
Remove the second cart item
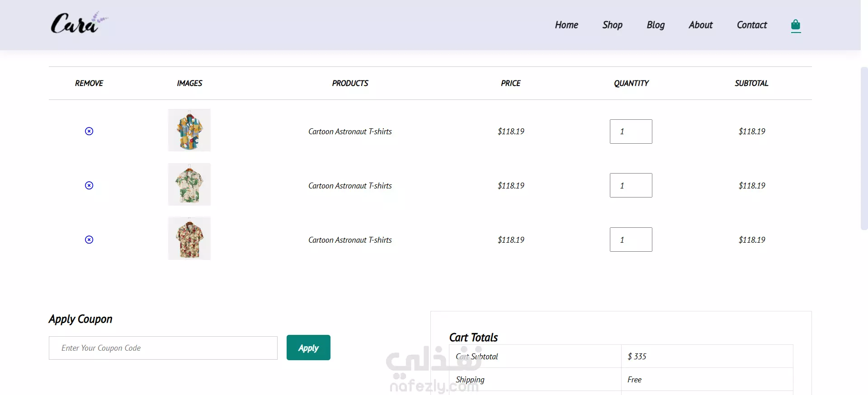pyautogui.click(x=89, y=185)
